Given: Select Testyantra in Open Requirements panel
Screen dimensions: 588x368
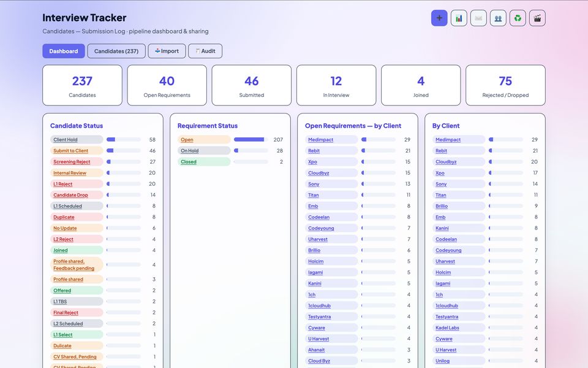Looking at the screenshot, I should tap(331, 316).
